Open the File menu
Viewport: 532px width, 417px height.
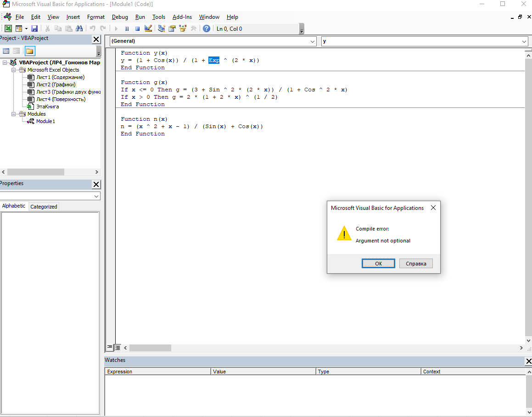click(x=20, y=17)
